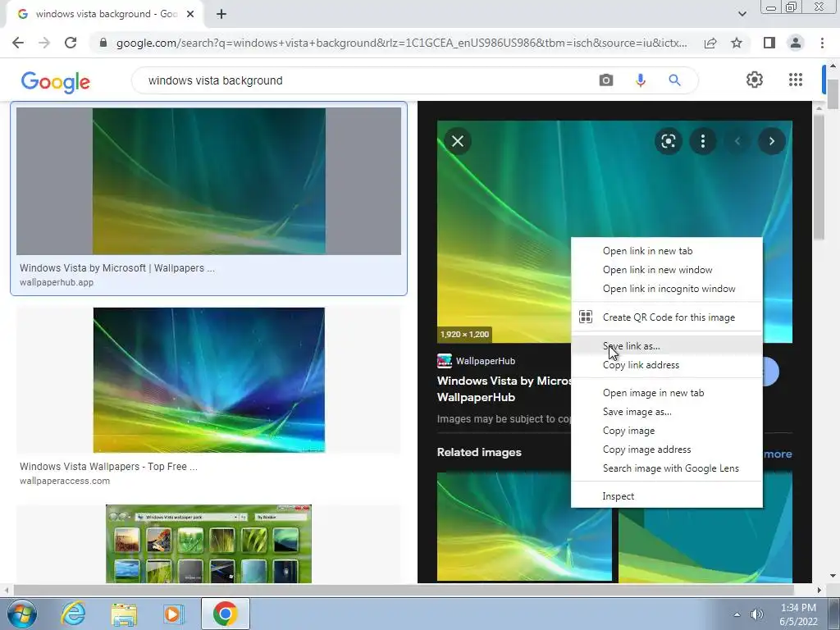Screen dimensions: 840x630
Task: Select Open link in new tab
Action: click(x=666, y=251)
